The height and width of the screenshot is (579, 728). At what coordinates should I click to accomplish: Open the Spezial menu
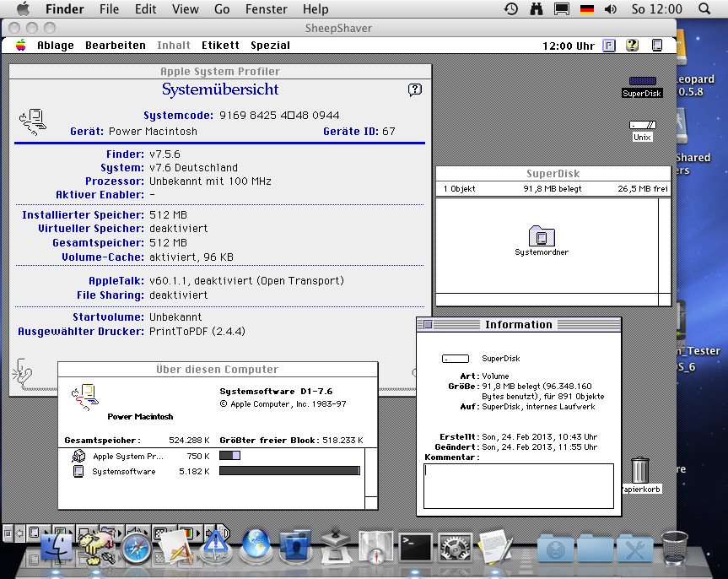[270, 45]
